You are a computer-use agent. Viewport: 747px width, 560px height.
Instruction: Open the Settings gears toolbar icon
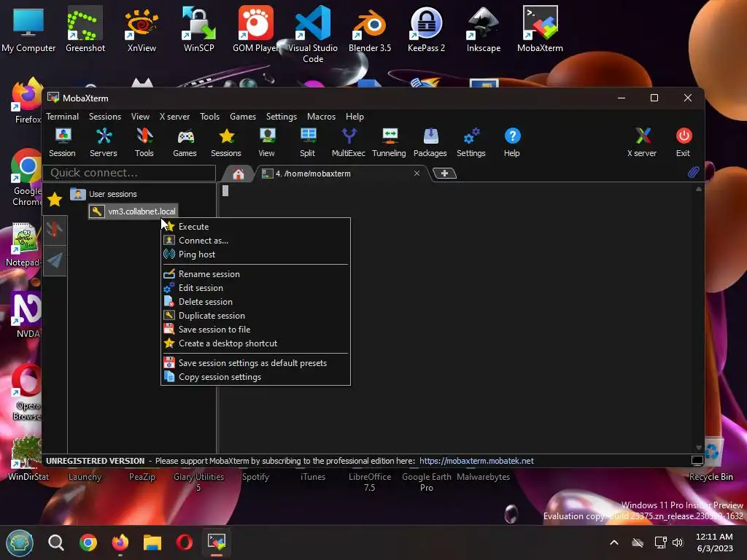pos(471,142)
